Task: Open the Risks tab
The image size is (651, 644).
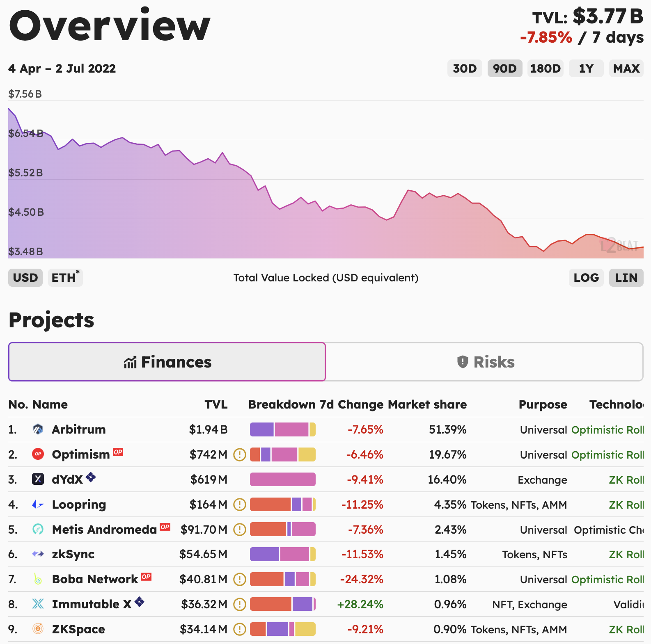Action: pyautogui.click(x=485, y=362)
